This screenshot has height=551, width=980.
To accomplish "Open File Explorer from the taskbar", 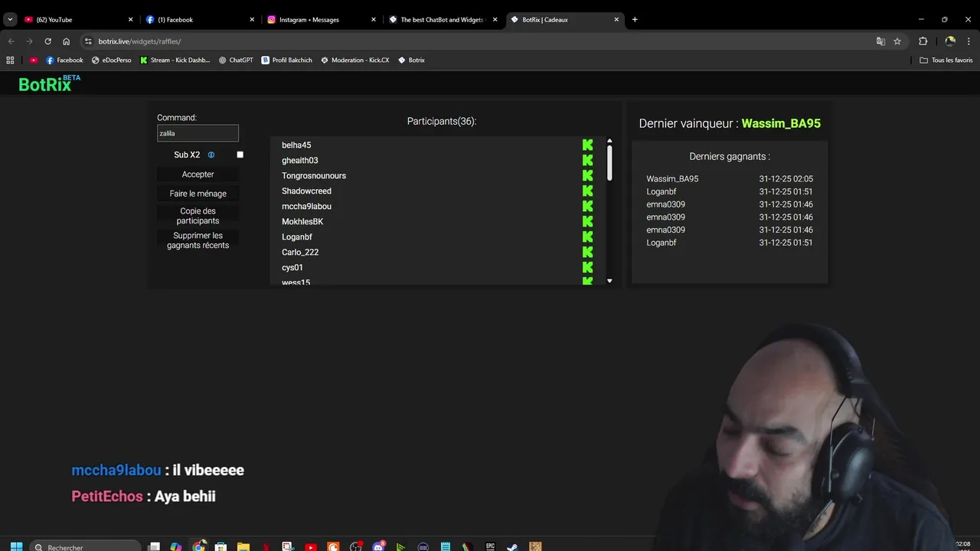I will point(243,547).
